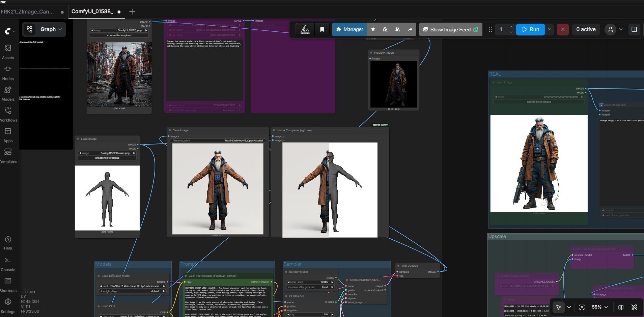The width and height of the screenshot is (644, 317).
Task: Open weight_dtype default combo box
Action: click(133, 291)
